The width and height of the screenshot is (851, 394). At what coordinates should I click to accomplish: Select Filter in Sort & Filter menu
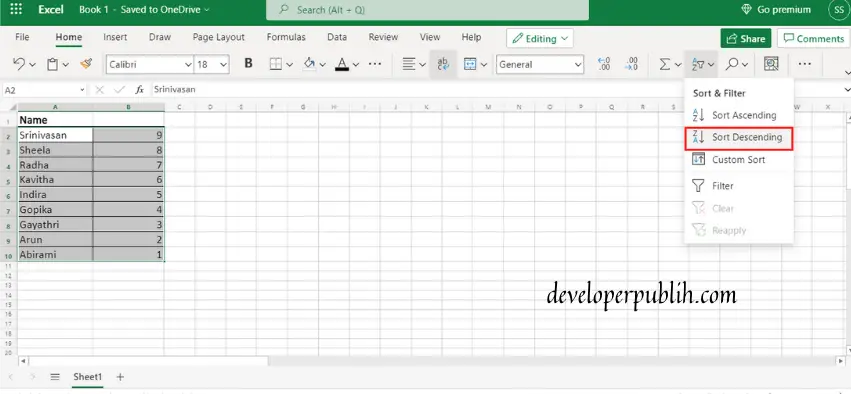739,186
